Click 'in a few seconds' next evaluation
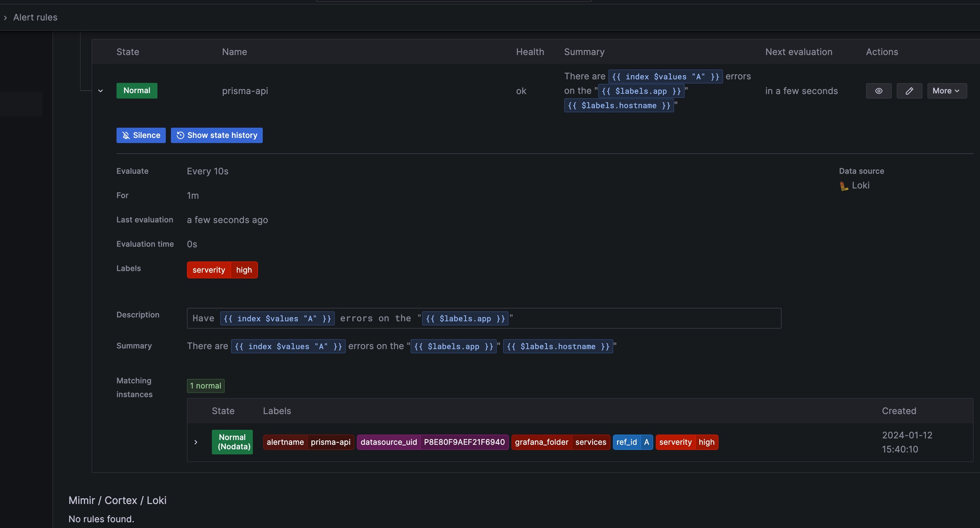 click(801, 91)
